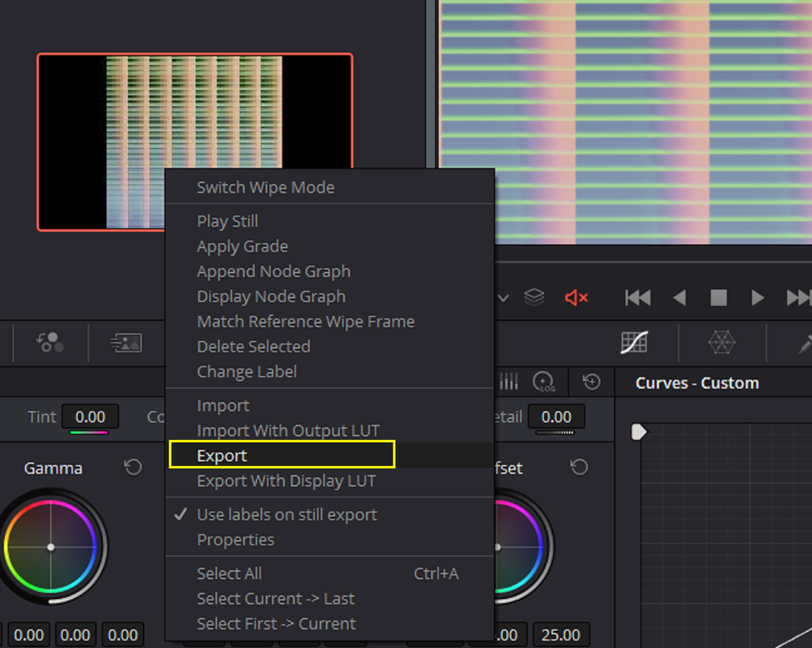The image size is (812, 648).
Task: Reset the Offset wheel
Action: pos(579,467)
